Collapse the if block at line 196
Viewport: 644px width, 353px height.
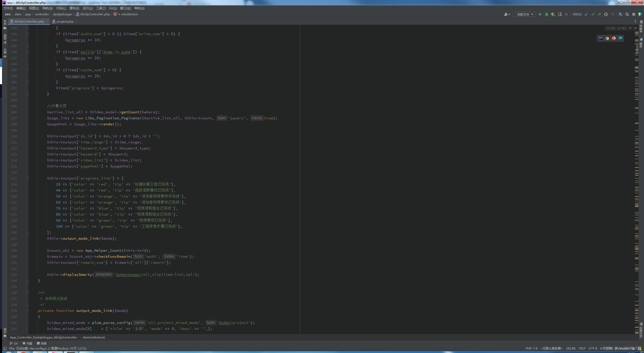(x=27, y=52)
